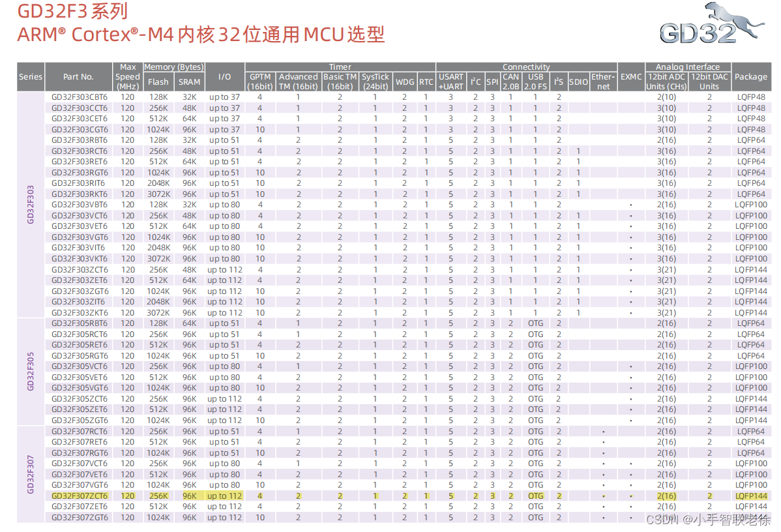Select part number GD32F305ZET6
This screenshot has width=781, height=532.
(80, 409)
